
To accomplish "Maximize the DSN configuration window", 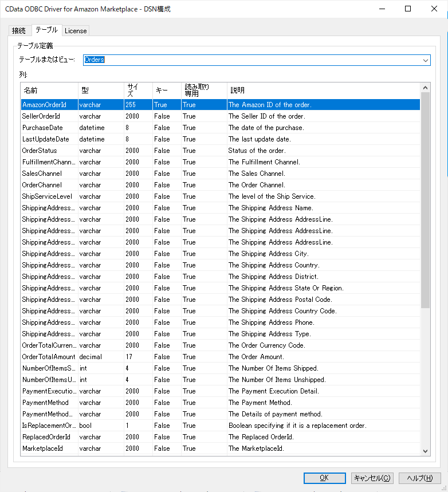I will (x=408, y=9).
